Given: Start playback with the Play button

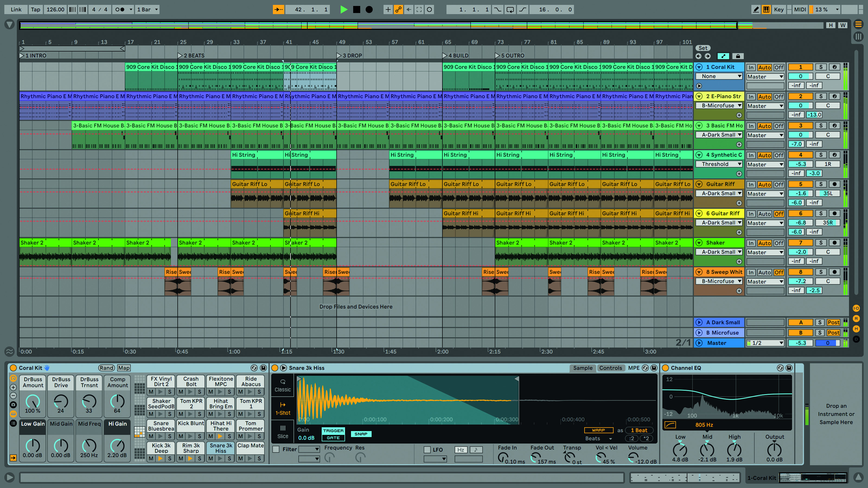Looking at the screenshot, I should click(x=344, y=9).
